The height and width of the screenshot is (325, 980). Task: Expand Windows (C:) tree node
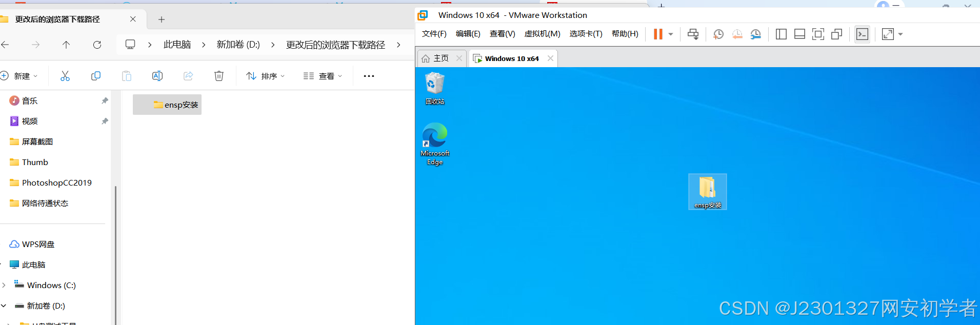pos(4,285)
